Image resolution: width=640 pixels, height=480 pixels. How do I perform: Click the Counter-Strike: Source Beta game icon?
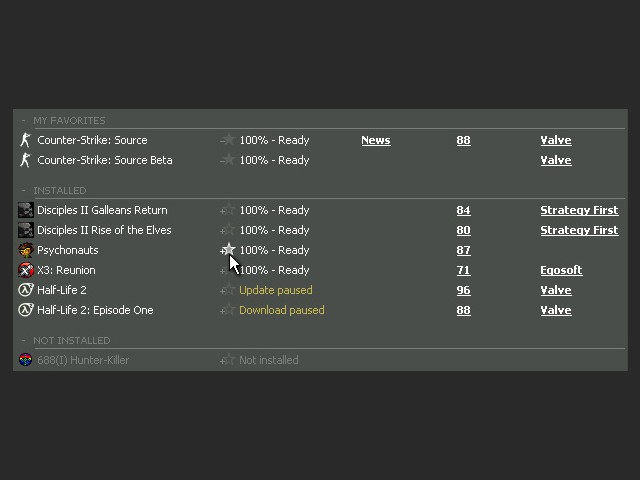(25, 160)
